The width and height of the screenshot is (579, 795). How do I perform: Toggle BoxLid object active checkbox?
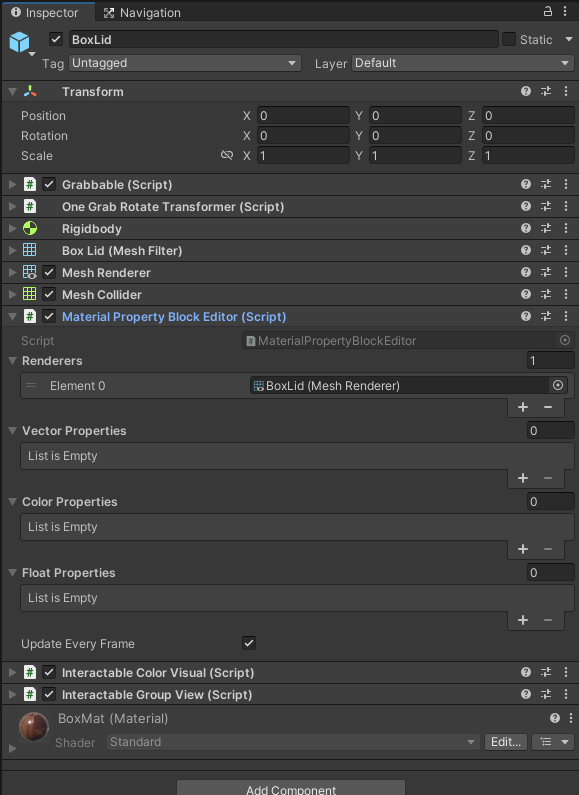[x=56, y=39]
